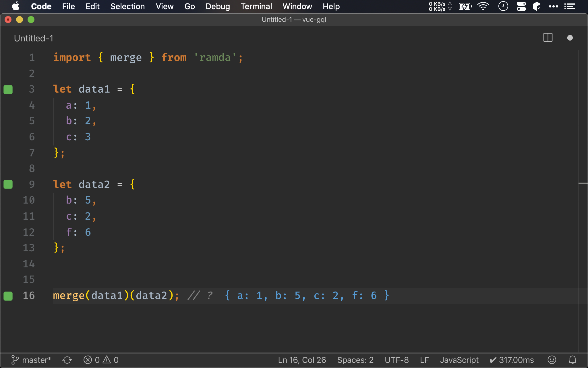
Task: Open the View menu
Action: (165, 6)
